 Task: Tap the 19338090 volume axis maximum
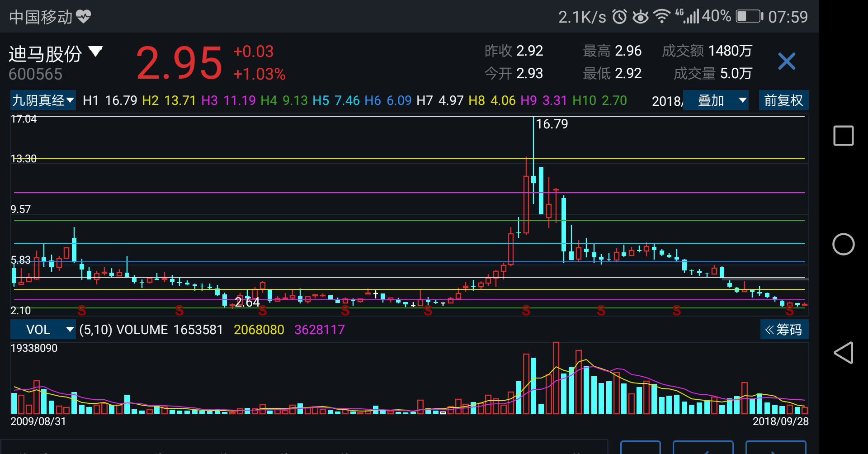pyautogui.click(x=34, y=348)
